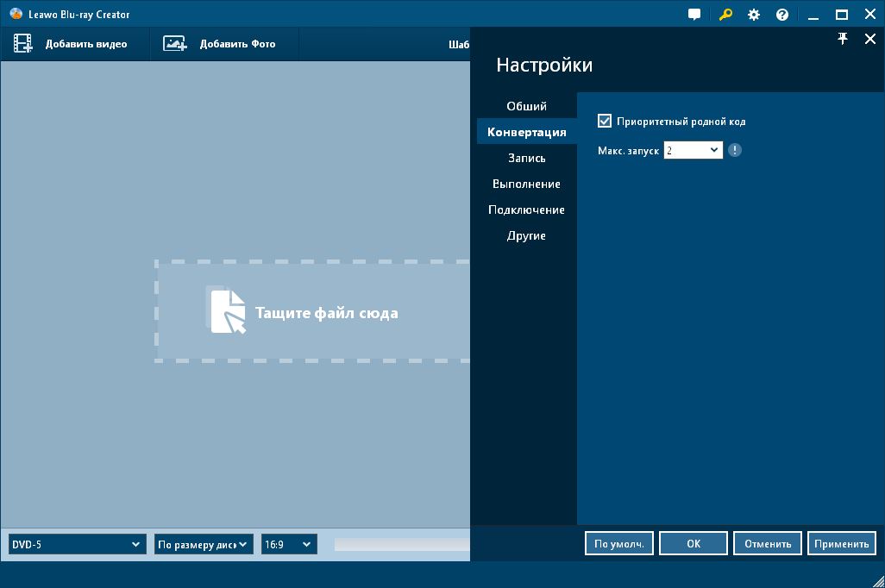
Task: Click the info exclamation icon beside Макс. запуск
Action: click(734, 150)
